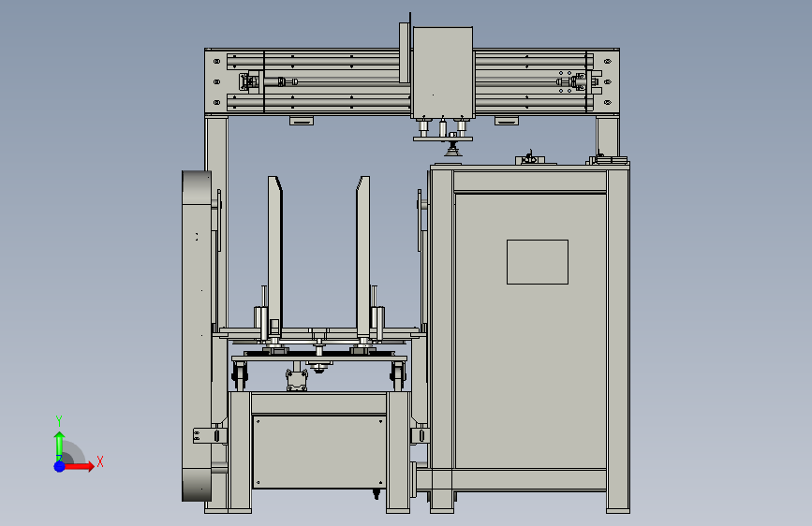The width and height of the screenshot is (812, 526).
Task: Click the blue Z axis ball of triad
Action: pos(60,466)
